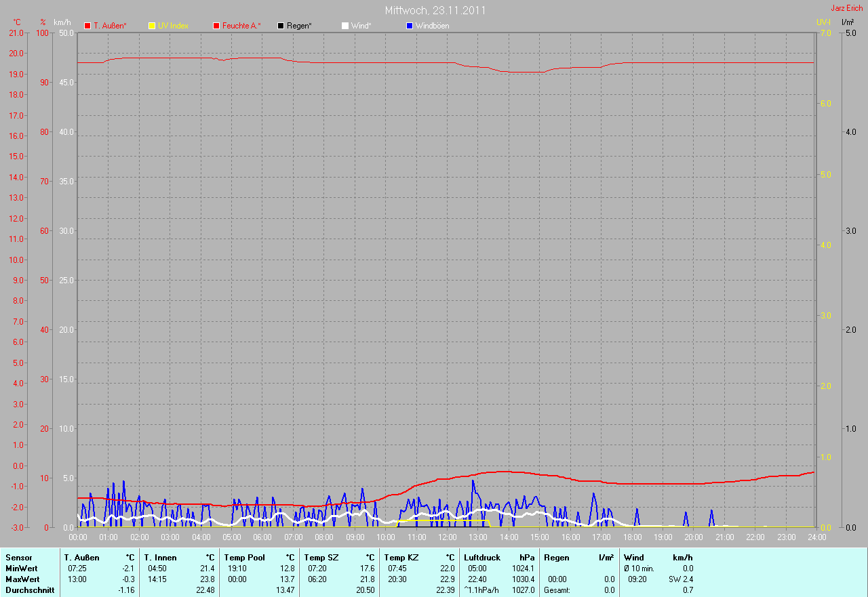Screen dimensions: 868x597
Task: Click the 24:00 end time label
Action: click(816, 537)
